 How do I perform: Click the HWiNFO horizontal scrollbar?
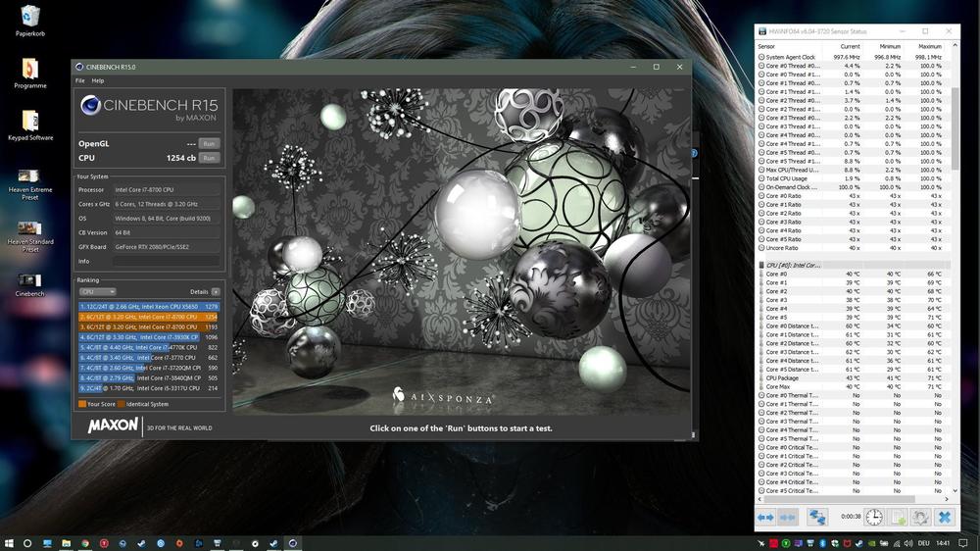(853, 499)
